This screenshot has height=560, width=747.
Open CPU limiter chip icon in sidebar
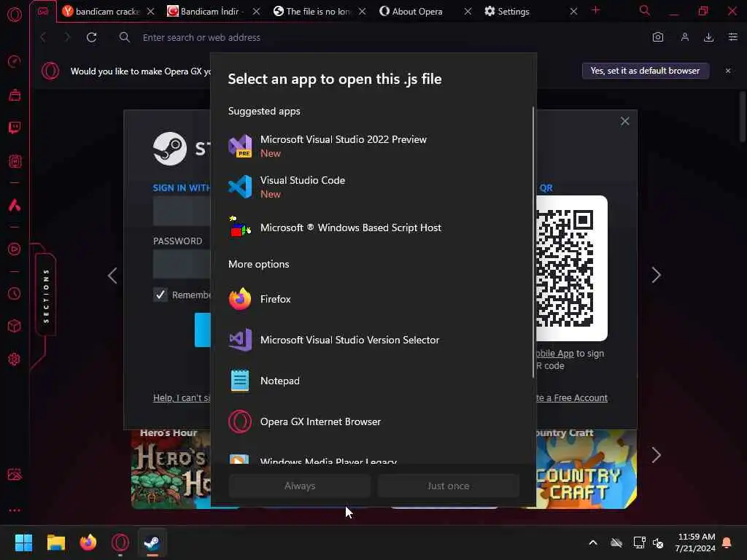click(x=15, y=161)
